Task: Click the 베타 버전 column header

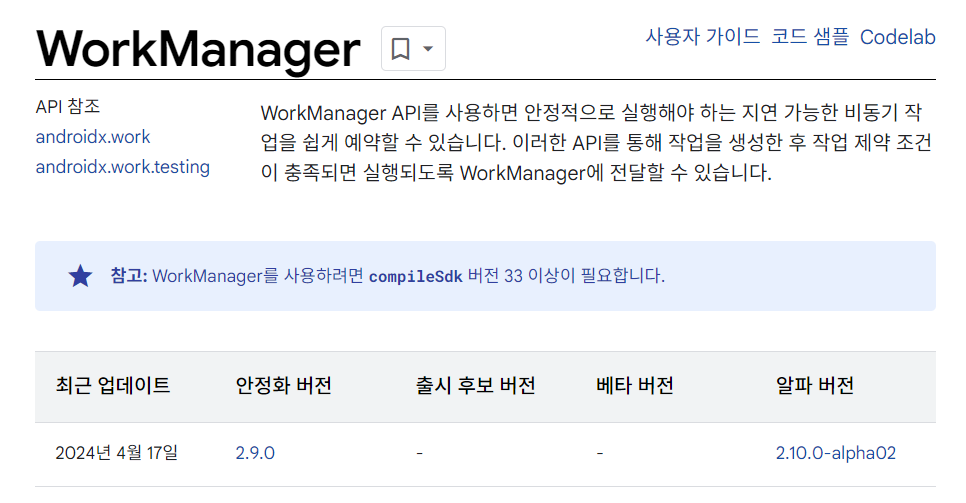Action: (635, 386)
